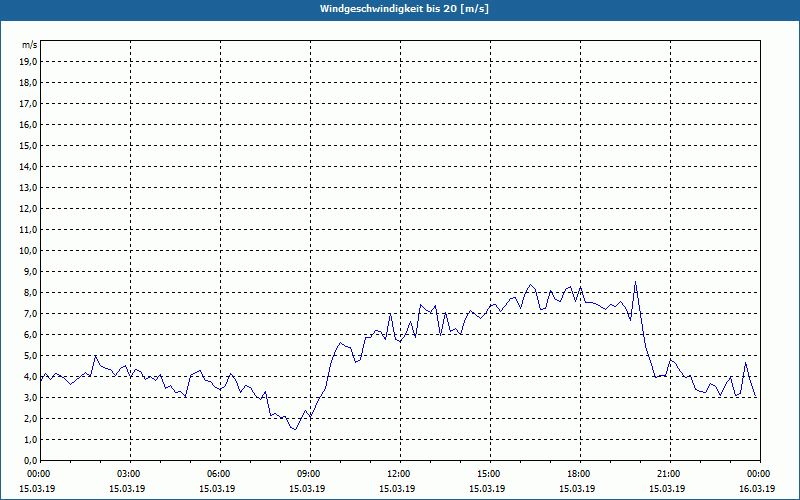Click the 1,0 y-axis label
The width and height of the screenshot is (800, 500).
pyautogui.click(x=30, y=440)
